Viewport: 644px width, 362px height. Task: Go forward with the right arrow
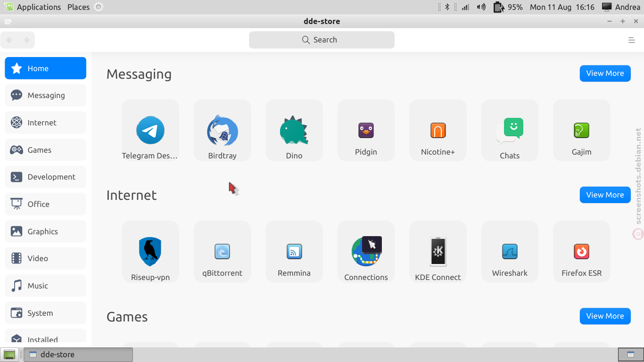26,40
